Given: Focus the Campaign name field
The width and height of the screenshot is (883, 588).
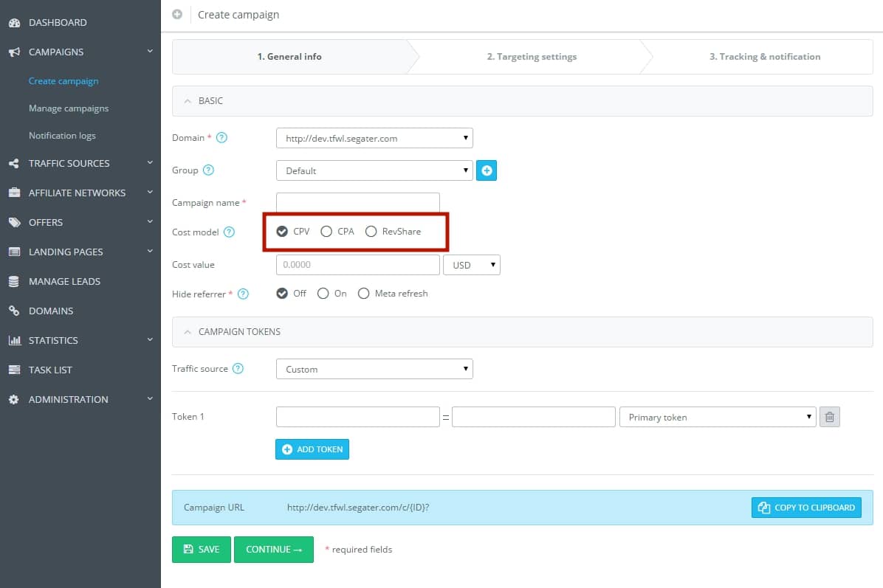Looking at the screenshot, I should [357, 203].
